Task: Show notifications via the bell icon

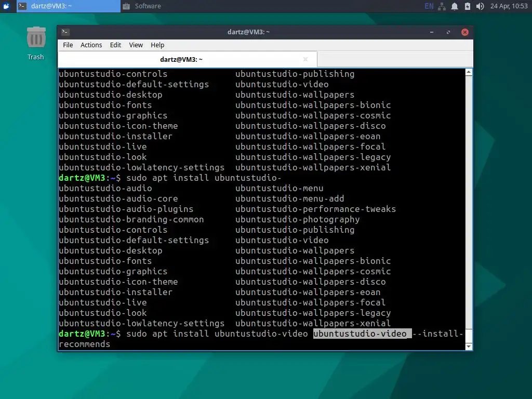Action: tap(455, 6)
